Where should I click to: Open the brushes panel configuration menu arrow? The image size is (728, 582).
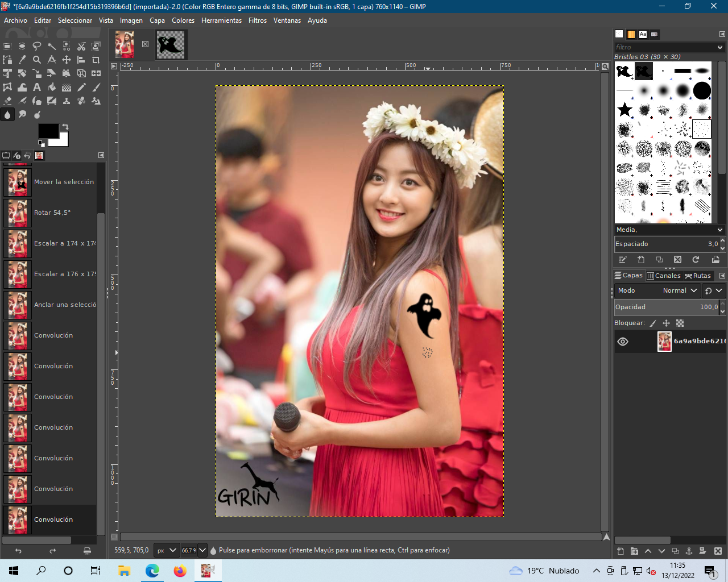click(722, 34)
